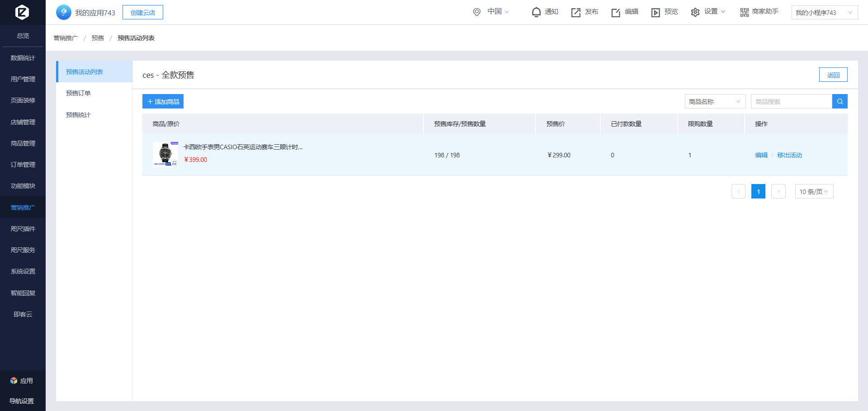Open 功能模块 in the sidebar
Screen dimensions: 868x411
pos(23,186)
